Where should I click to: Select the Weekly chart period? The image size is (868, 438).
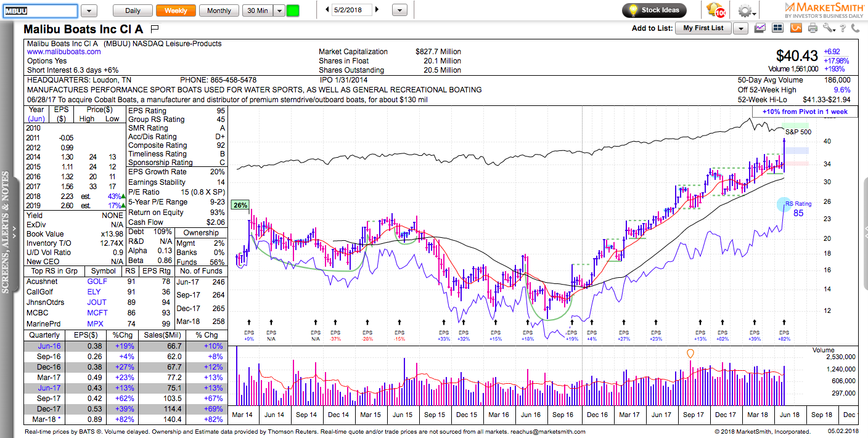[176, 10]
